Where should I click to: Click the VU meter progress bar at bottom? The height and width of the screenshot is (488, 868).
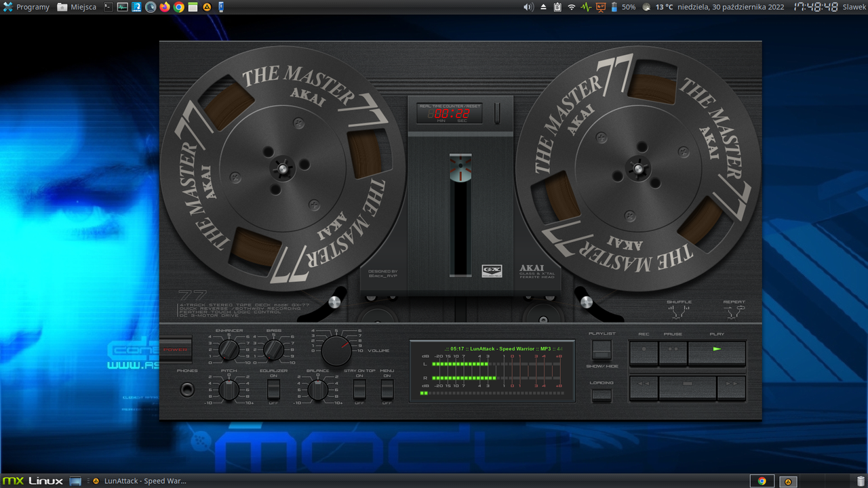point(493,392)
